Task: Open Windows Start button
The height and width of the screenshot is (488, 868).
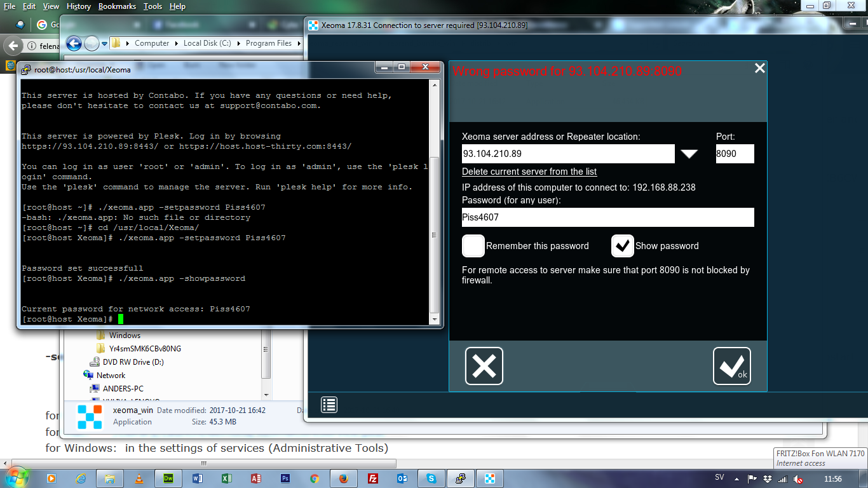Action: [17, 477]
